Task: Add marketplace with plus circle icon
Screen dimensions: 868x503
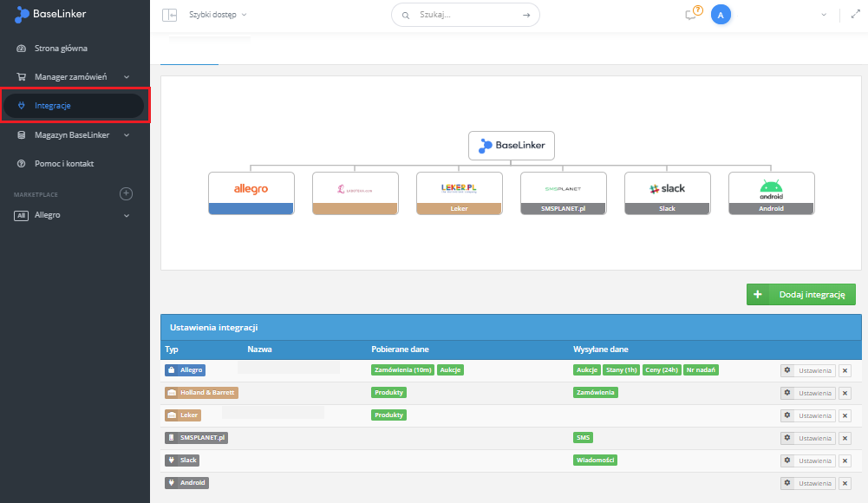Action: pos(127,193)
